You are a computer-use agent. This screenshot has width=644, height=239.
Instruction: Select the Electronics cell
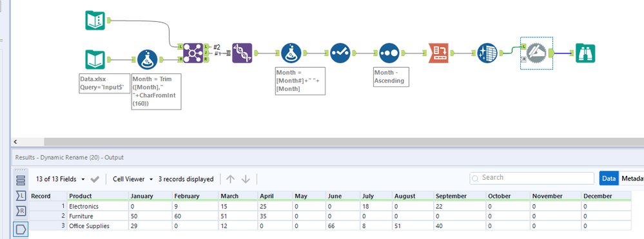[x=98, y=206]
